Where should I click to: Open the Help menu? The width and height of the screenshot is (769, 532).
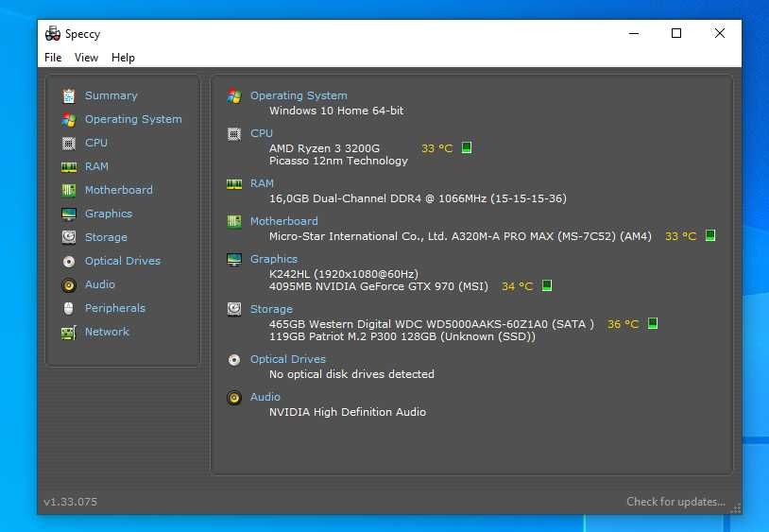tap(123, 58)
